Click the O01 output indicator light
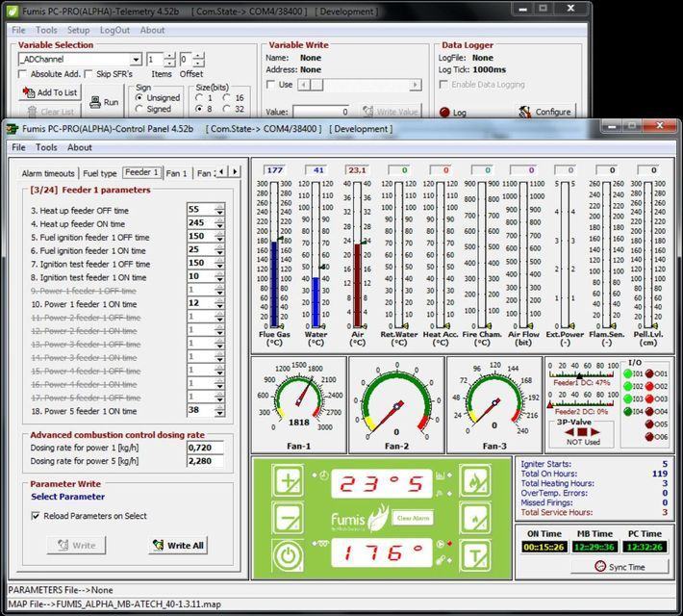Image resolution: width=683 pixels, height=616 pixels. [x=649, y=373]
